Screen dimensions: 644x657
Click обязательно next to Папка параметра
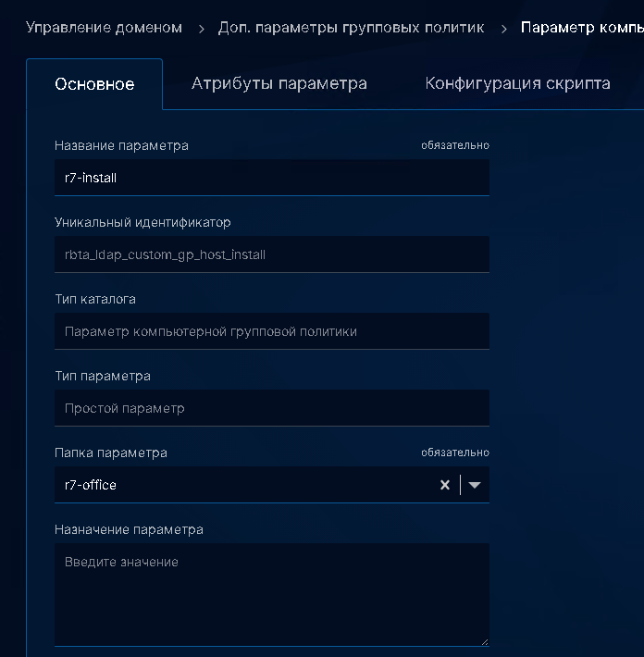click(x=455, y=452)
